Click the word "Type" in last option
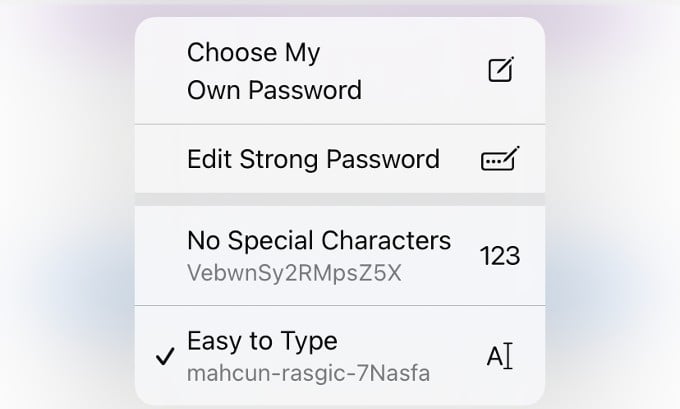The height and width of the screenshot is (409, 680). pos(309,342)
